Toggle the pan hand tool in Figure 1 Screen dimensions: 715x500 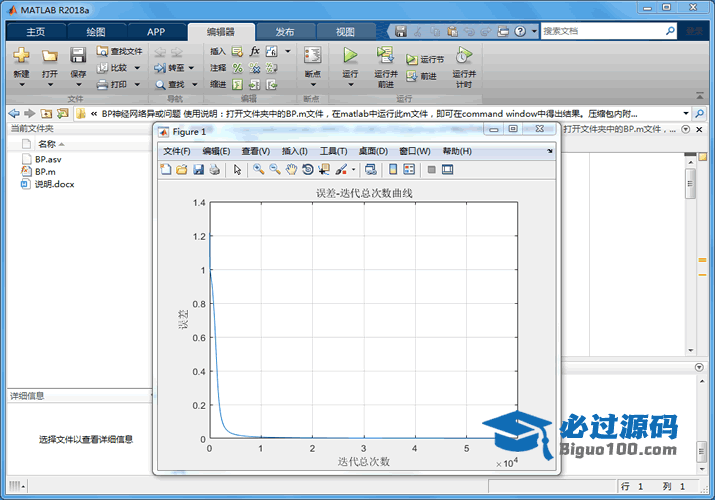291,170
